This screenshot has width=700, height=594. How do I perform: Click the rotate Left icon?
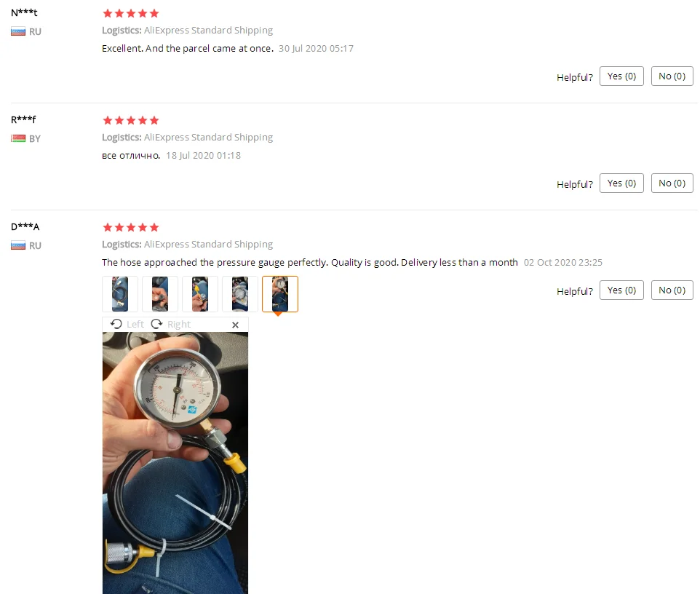pyautogui.click(x=116, y=324)
